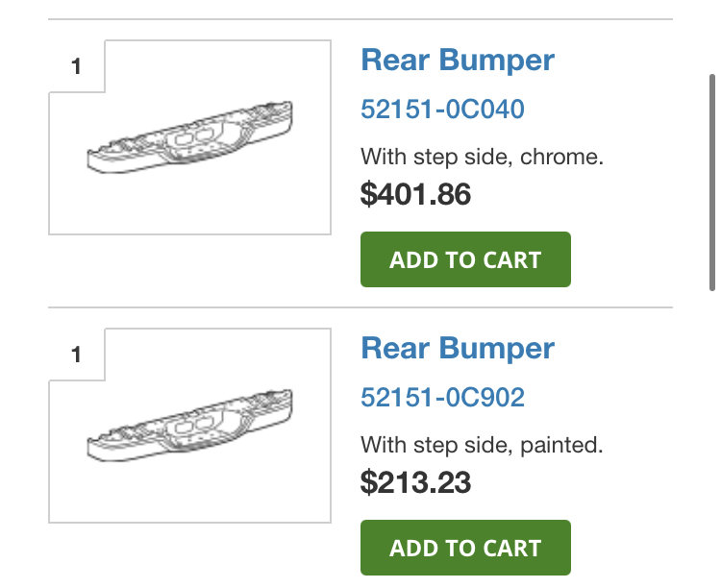Click the 'With step side, painted.' description
This screenshot has height=588, width=721.
(482, 445)
